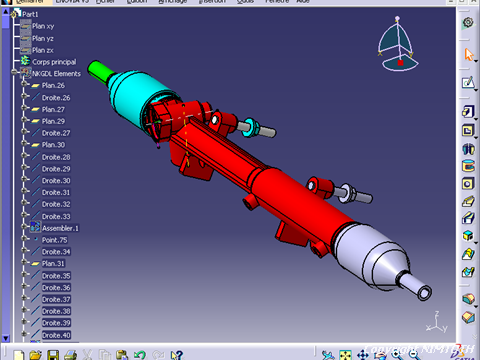Select Plan zx in the tree

(x=43, y=50)
